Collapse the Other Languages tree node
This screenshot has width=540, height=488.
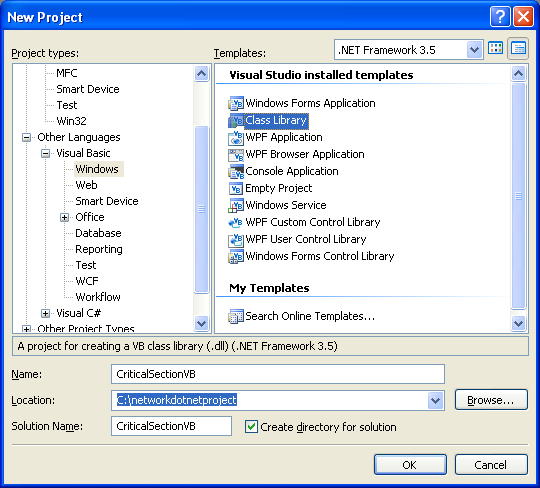(x=26, y=137)
